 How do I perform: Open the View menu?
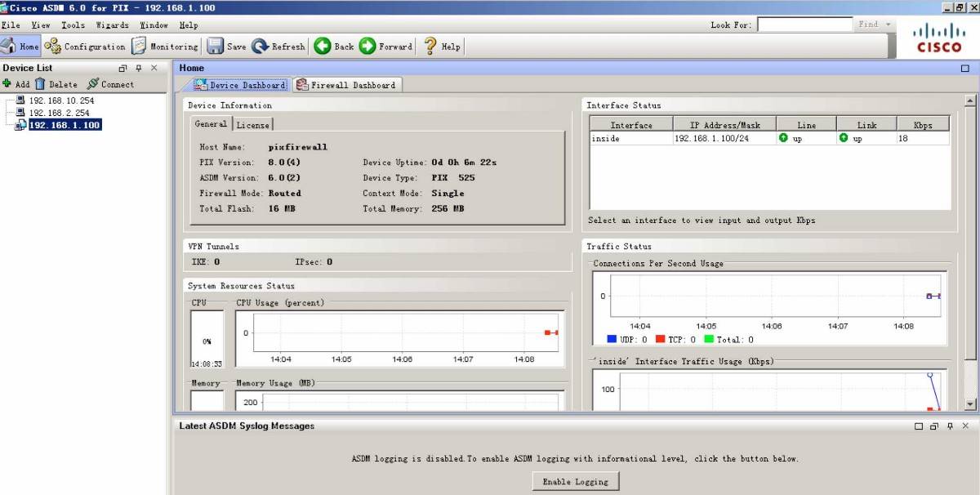pos(41,25)
